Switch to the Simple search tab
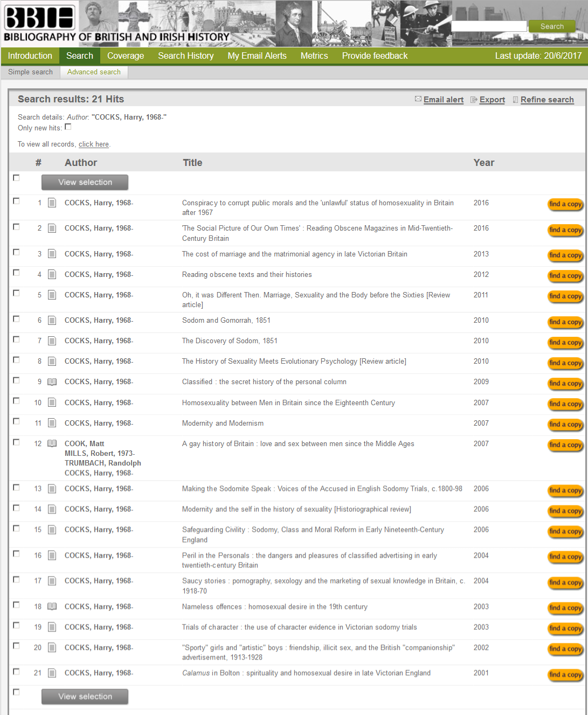The width and height of the screenshot is (588, 715). pyautogui.click(x=30, y=72)
